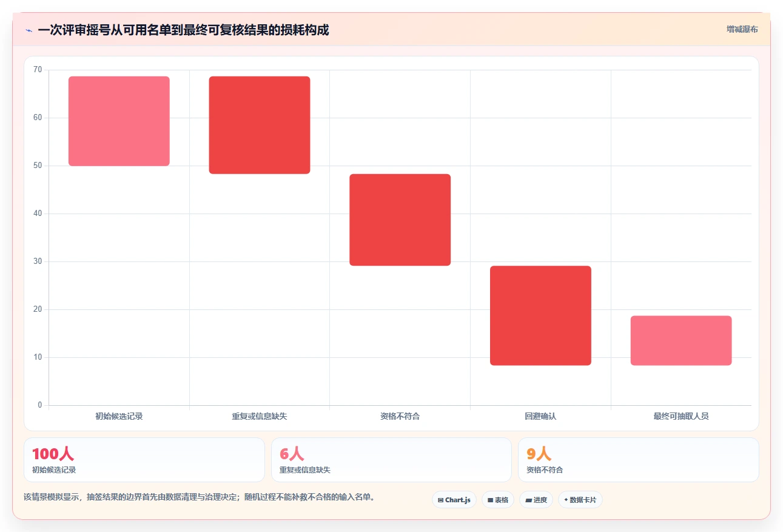Click the y-axis value 10
Image resolution: width=783 pixels, height=532 pixels.
[38, 357]
